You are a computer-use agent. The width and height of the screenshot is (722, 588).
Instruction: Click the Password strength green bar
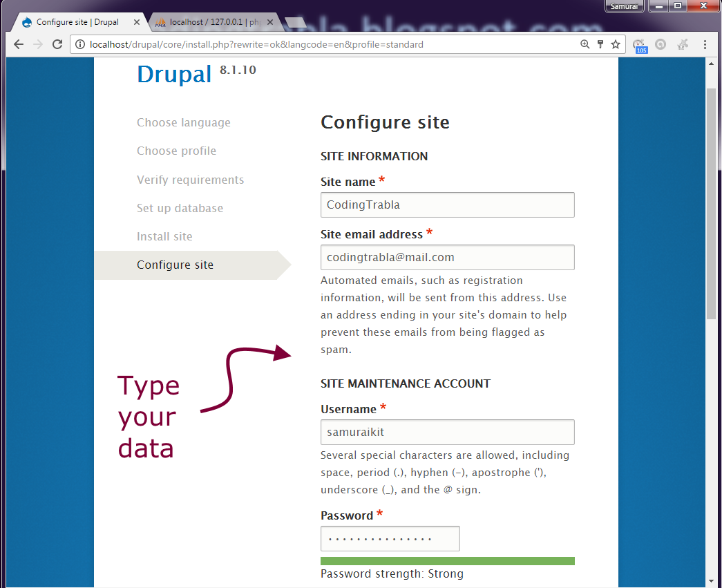click(x=447, y=561)
